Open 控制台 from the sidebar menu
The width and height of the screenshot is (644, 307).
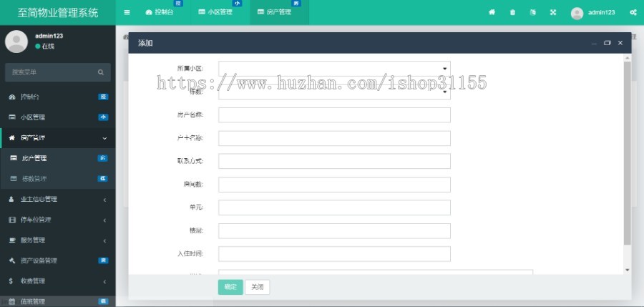[x=57, y=97]
